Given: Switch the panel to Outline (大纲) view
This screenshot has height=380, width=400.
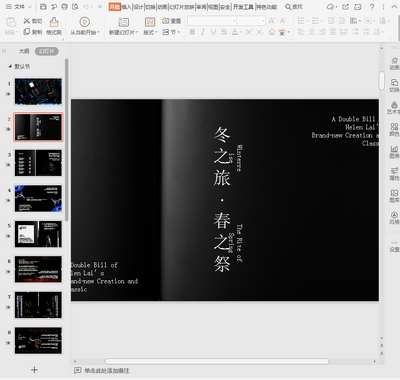Looking at the screenshot, I should click(x=24, y=51).
